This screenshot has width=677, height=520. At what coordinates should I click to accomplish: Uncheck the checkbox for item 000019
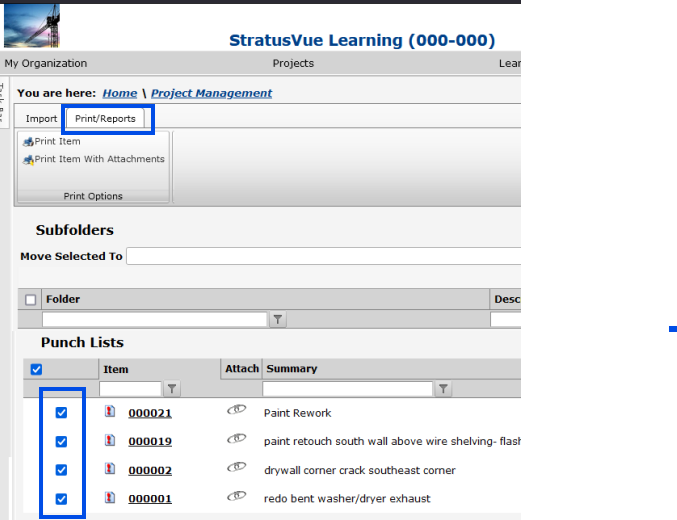pos(61,441)
